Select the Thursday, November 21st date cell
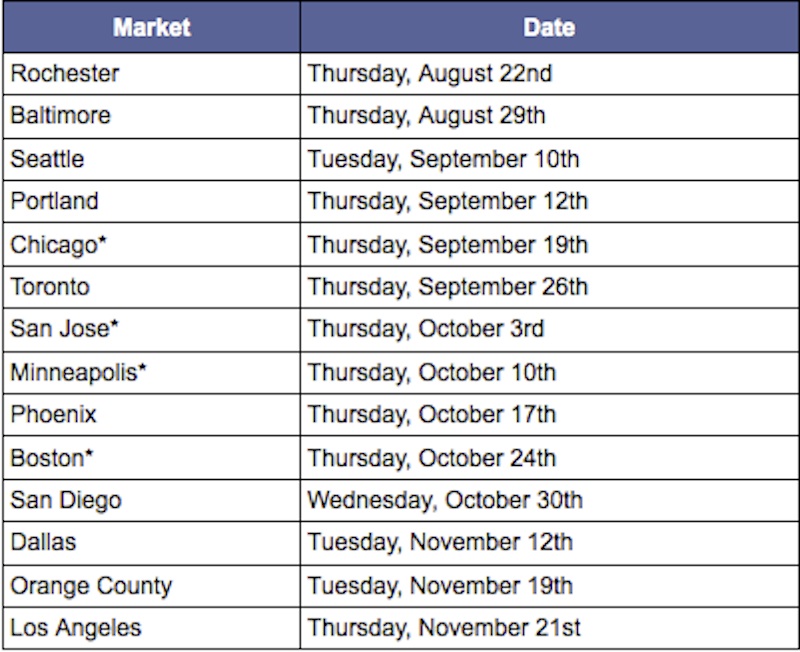This screenshot has width=800, height=652. click(x=549, y=628)
